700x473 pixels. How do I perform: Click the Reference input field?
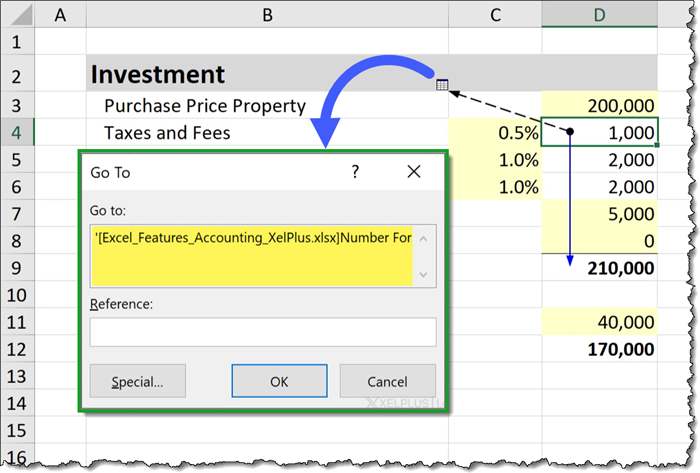click(262, 332)
